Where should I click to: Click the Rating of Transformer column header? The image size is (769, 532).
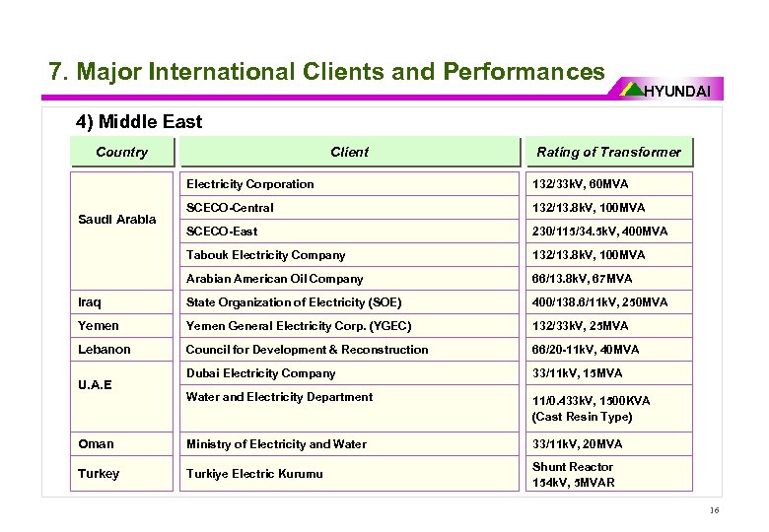[x=609, y=152]
